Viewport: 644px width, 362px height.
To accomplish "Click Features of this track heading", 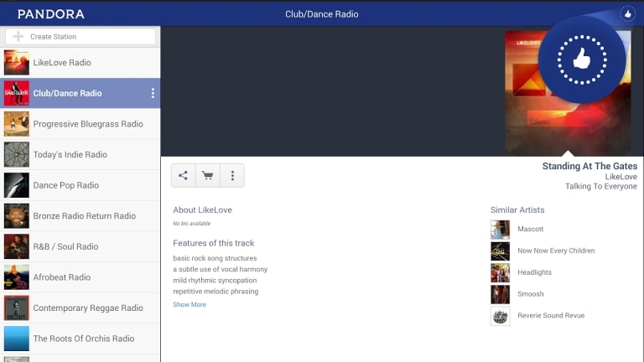I will pyautogui.click(x=214, y=243).
